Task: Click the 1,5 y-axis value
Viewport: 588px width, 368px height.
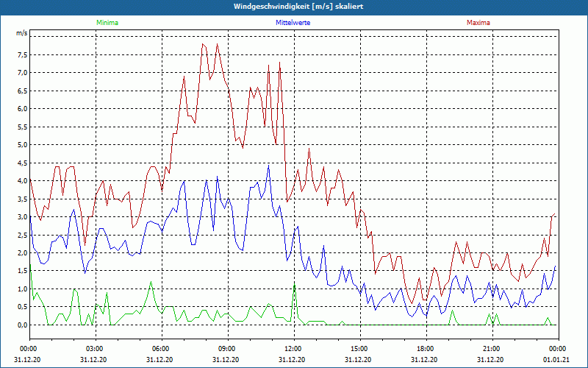Action: pos(23,271)
